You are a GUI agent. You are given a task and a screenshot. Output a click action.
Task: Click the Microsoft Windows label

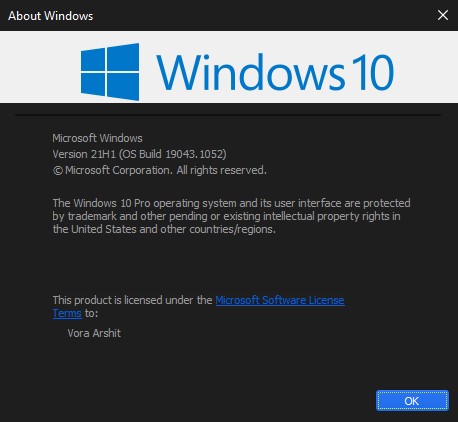tap(97, 138)
